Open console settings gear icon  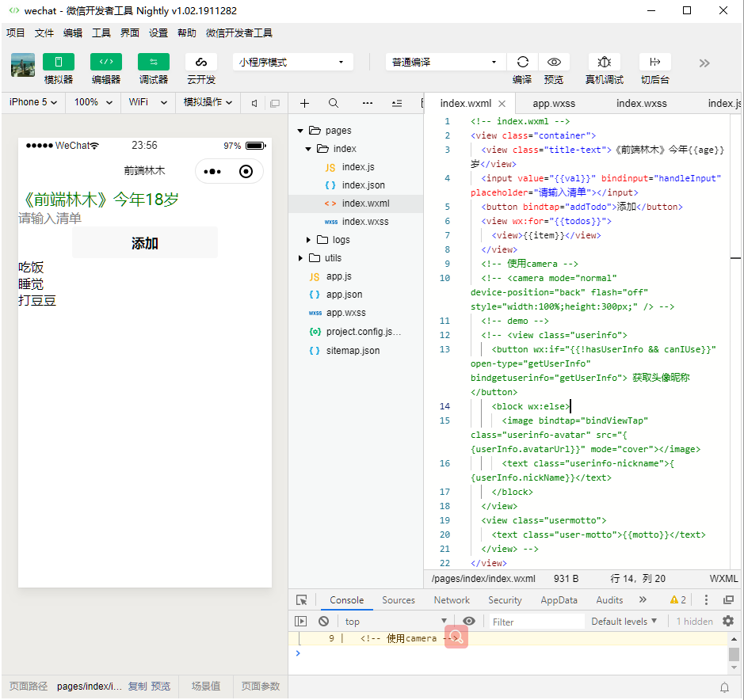click(728, 622)
